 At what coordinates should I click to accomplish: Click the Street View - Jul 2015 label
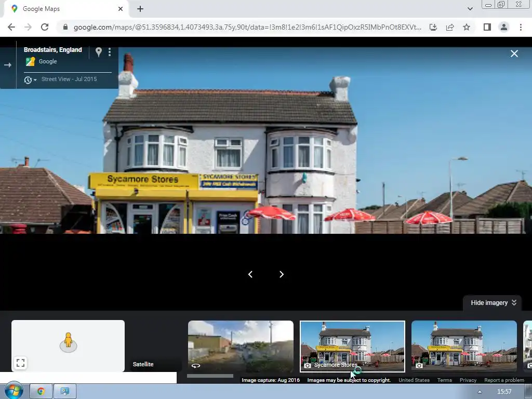click(x=69, y=79)
